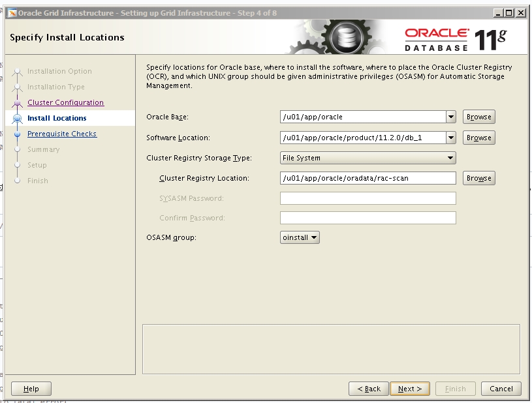532x403 pixels.
Task: Click the Summary step label
Action: click(44, 149)
